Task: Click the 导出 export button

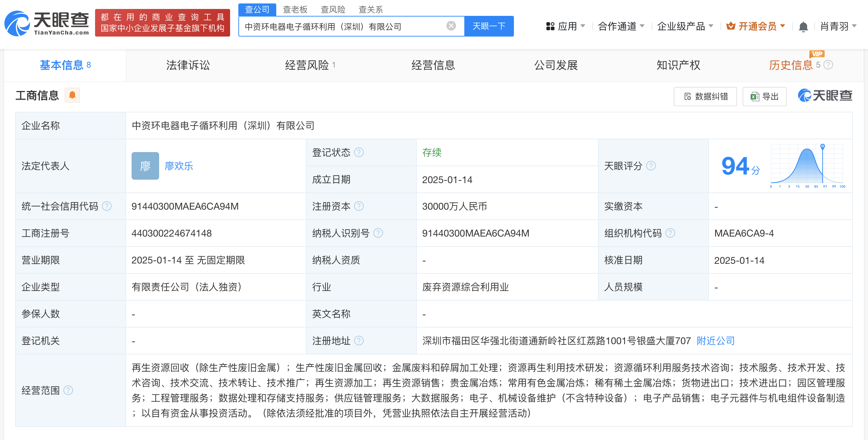Action: [x=765, y=97]
